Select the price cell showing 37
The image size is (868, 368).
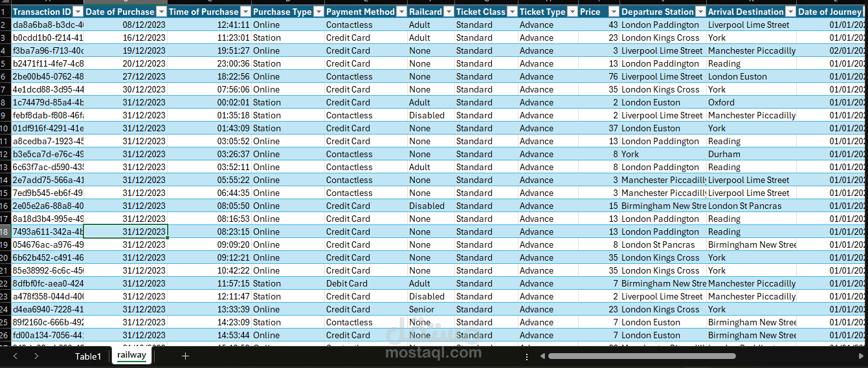coord(599,128)
